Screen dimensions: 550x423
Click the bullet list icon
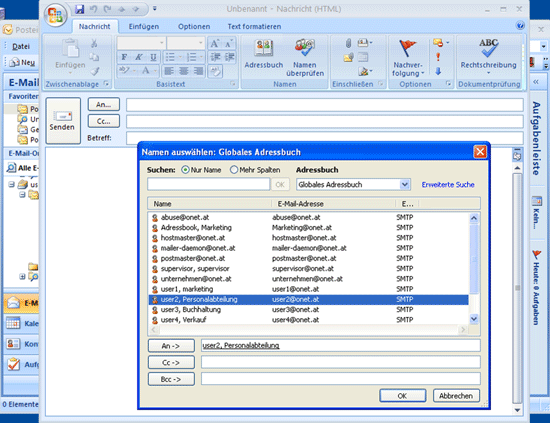pyautogui.click(x=170, y=57)
